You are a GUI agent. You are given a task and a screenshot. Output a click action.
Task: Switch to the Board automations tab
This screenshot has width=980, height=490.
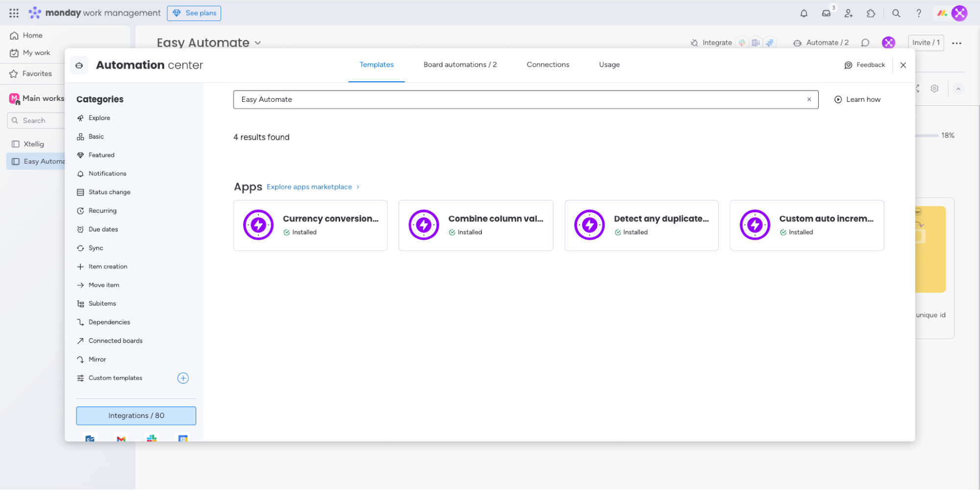[x=460, y=64]
